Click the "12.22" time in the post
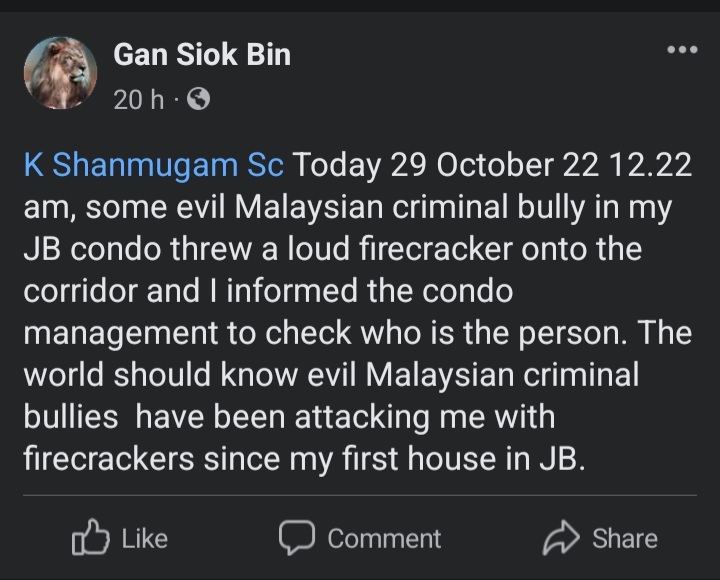Viewport: 720px width, 580px height. [651, 164]
